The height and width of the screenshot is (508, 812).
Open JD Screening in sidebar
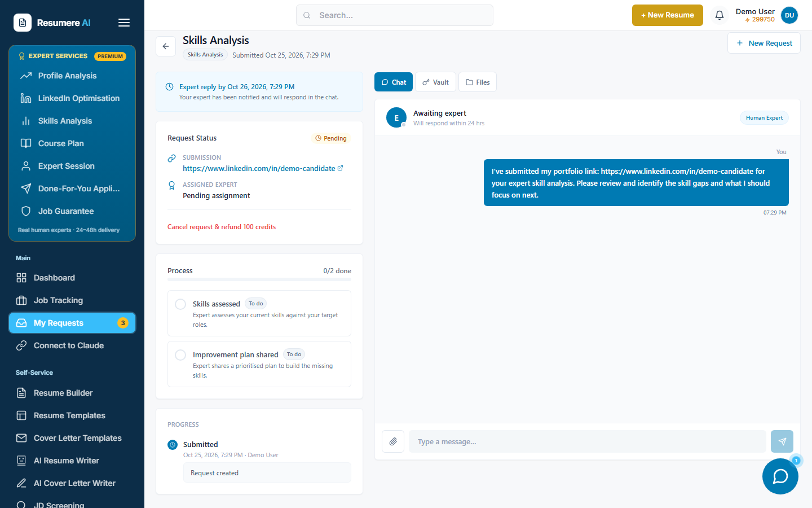point(72,504)
